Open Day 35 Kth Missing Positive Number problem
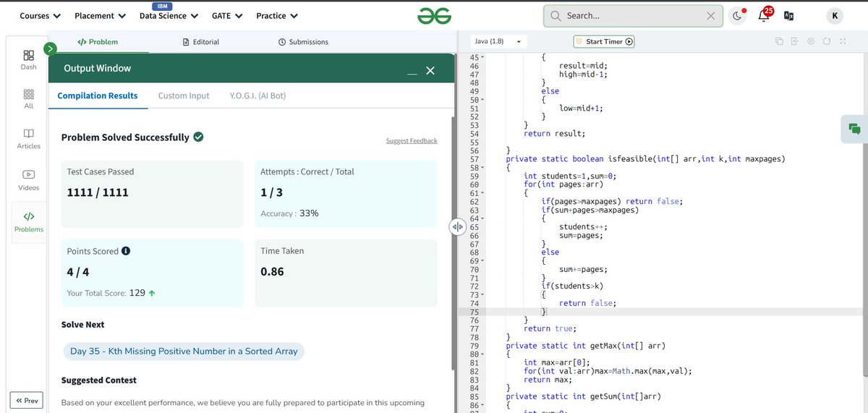The image size is (868, 413). [184, 352]
